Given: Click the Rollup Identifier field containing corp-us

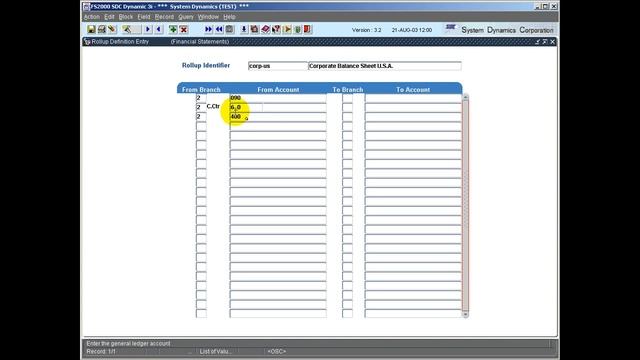Looking at the screenshot, I should 278,66.
